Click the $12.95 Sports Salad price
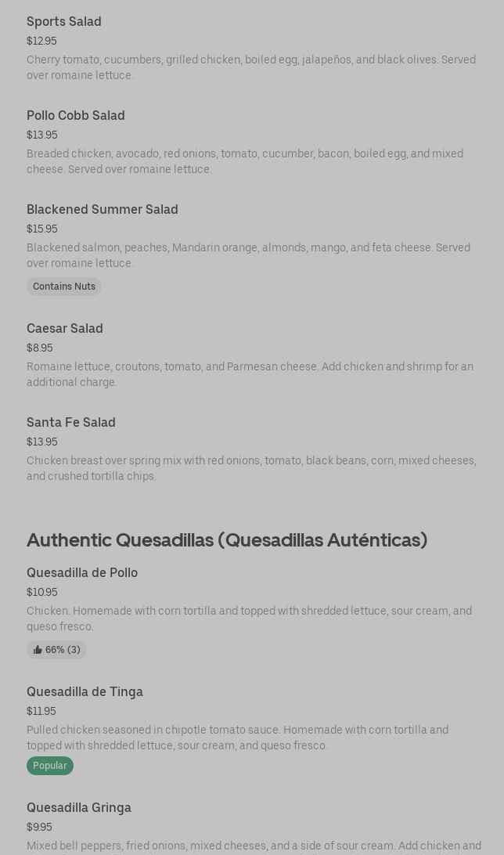The height and width of the screenshot is (855, 504). [41, 41]
